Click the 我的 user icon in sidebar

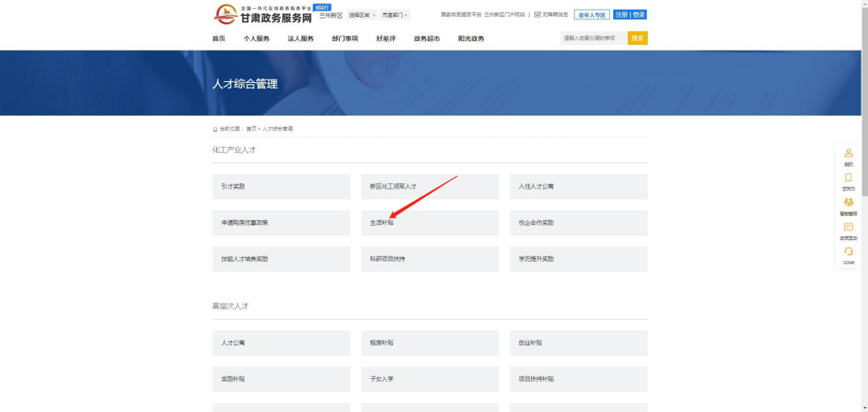(848, 153)
